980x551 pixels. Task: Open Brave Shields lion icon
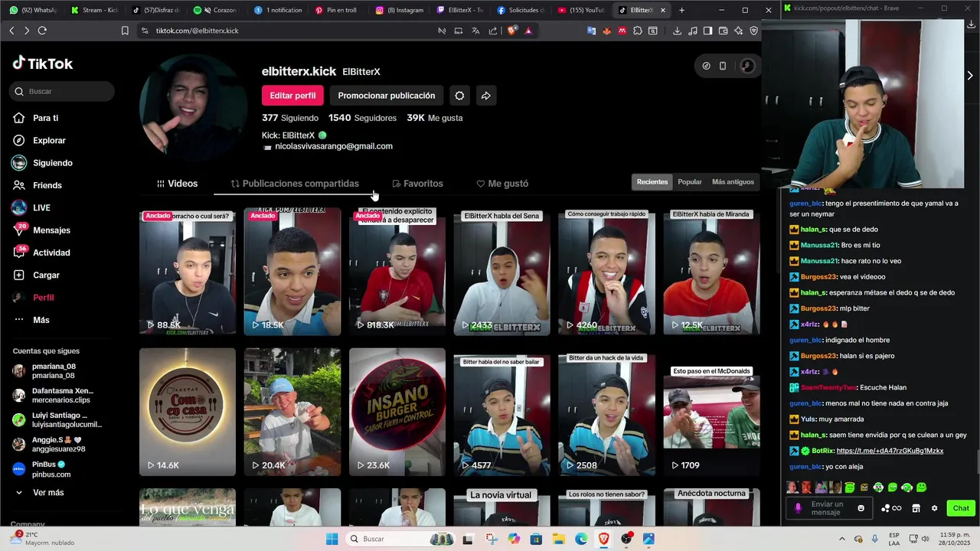[512, 31]
